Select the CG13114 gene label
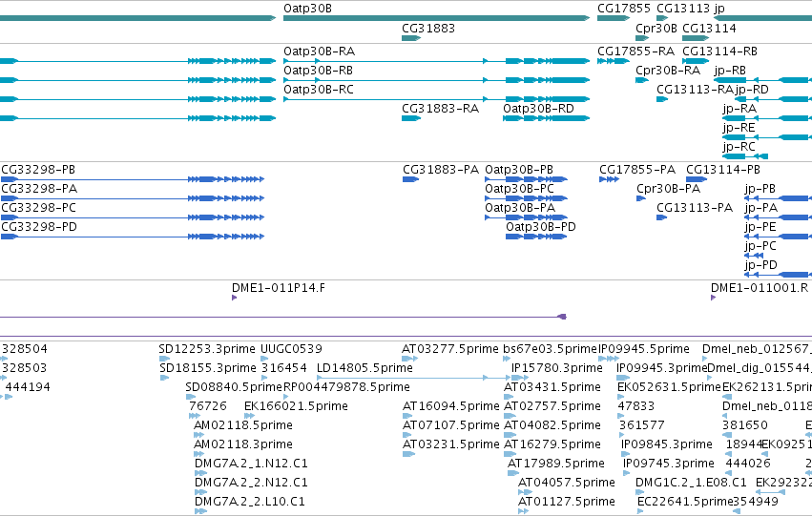Viewport: 812px width, 516px height. pyautogui.click(x=709, y=29)
